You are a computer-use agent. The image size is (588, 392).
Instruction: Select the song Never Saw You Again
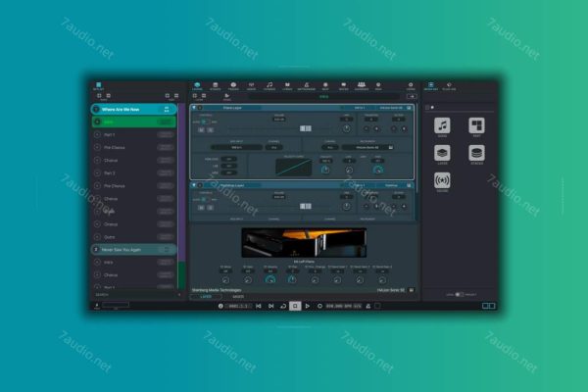pyautogui.click(x=133, y=250)
